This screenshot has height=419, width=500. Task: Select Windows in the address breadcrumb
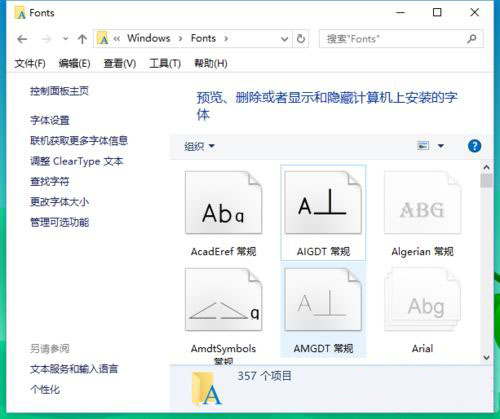tap(149, 38)
